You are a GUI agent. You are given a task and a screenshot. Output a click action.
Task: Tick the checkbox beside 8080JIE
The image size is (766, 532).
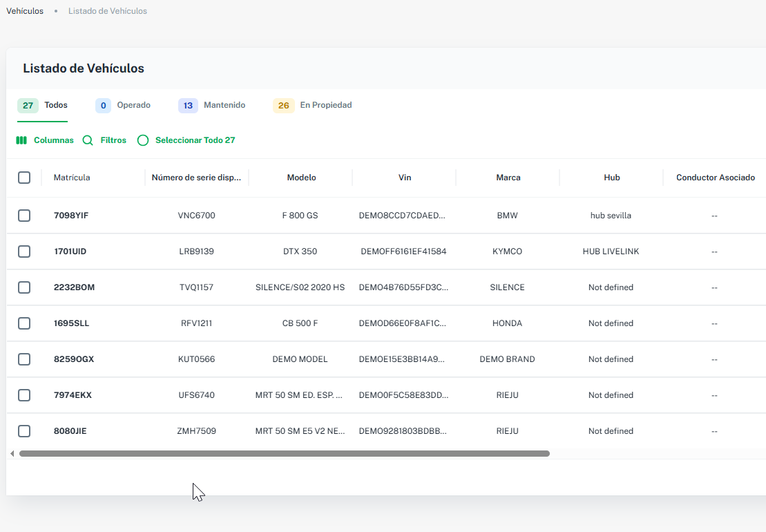24,431
